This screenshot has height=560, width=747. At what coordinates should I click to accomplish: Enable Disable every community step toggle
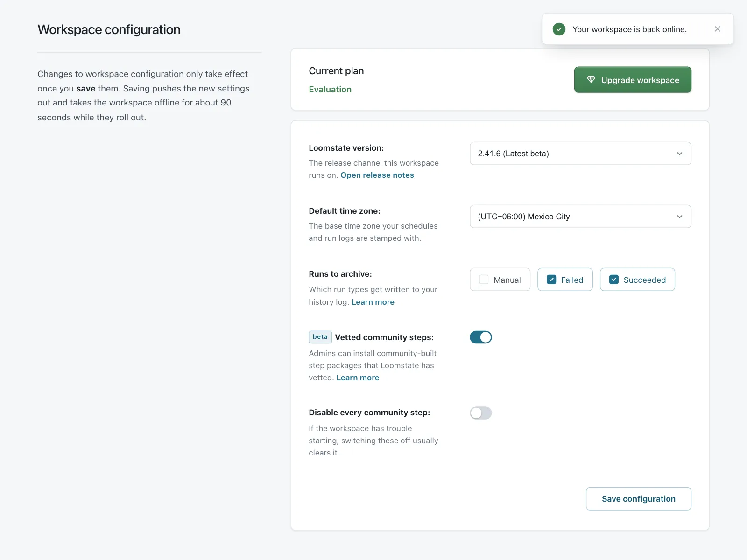click(x=481, y=413)
